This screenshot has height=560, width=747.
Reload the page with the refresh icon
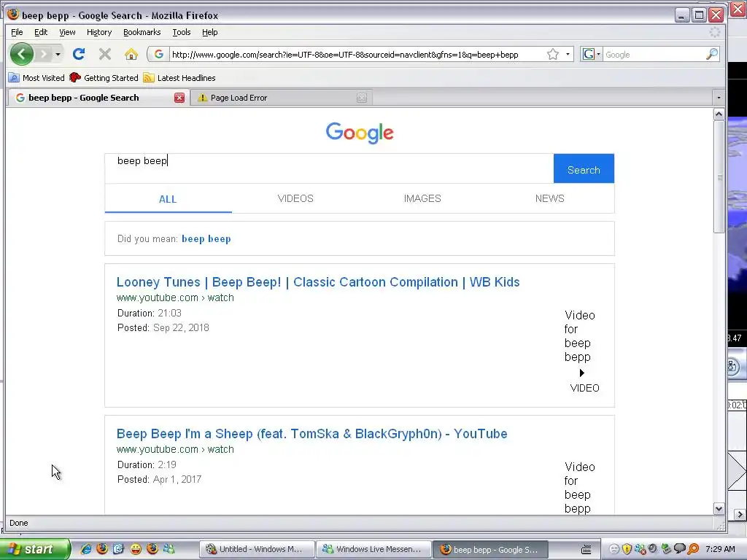(79, 54)
